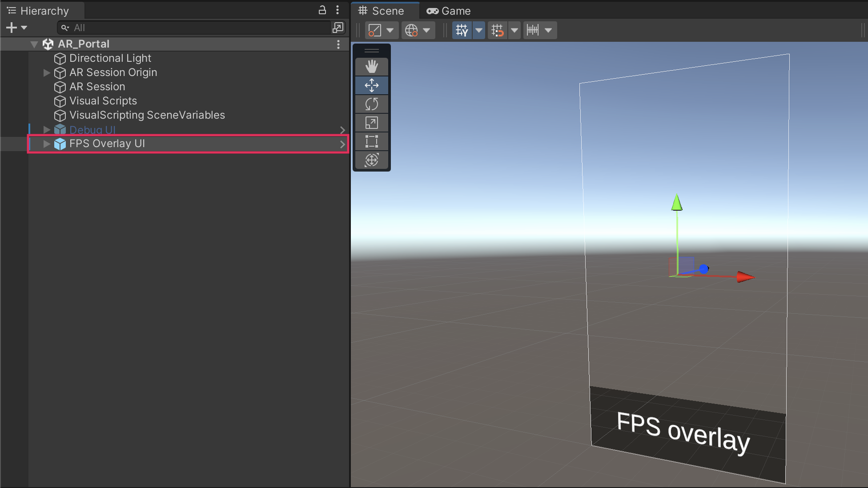Select the Move tool
868x488 pixels.
[371, 85]
